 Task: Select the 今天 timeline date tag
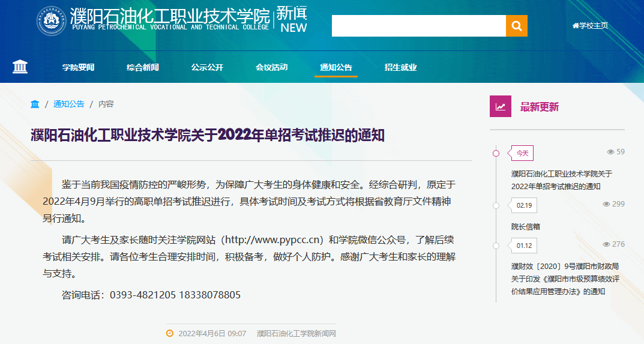point(522,153)
